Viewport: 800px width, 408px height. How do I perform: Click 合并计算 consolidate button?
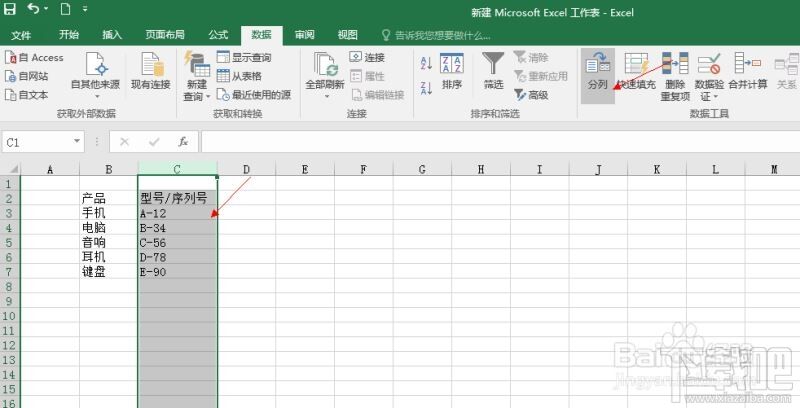tap(747, 71)
